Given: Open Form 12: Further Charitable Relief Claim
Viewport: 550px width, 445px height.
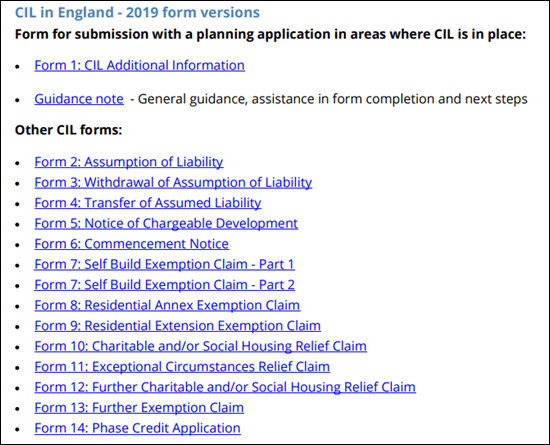Looking at the screenshot, I should click(225, 387).
